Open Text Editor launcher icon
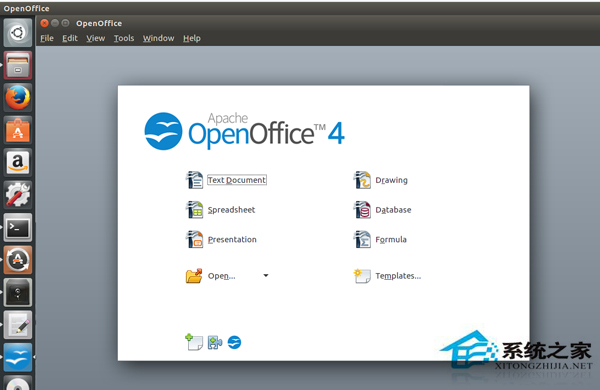This screenshot has height=390, width=600. tap(18, 325)
